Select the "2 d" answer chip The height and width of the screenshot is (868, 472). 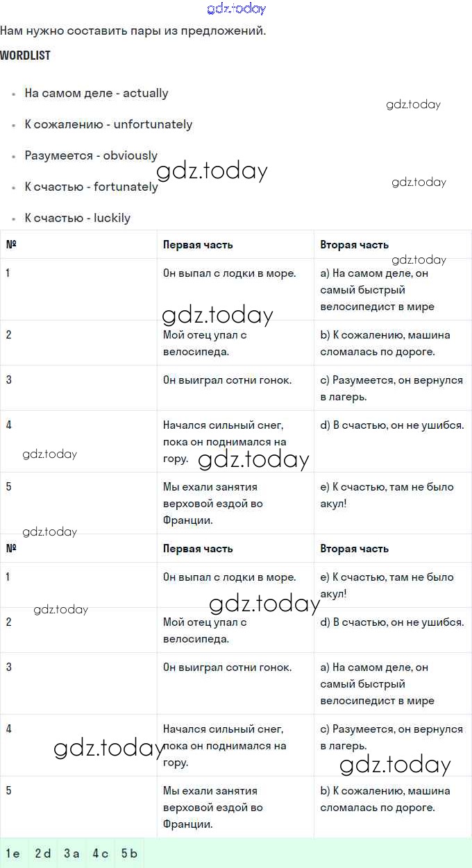coord(43,853)
